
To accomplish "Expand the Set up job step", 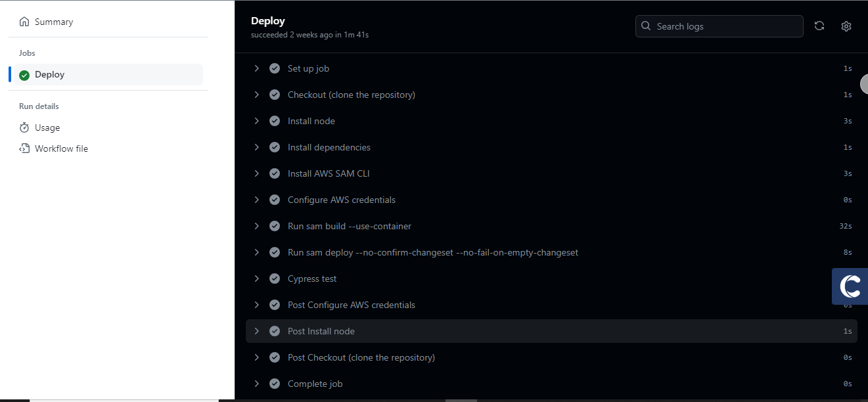I will pyautogui.click(x=257, y=68).
